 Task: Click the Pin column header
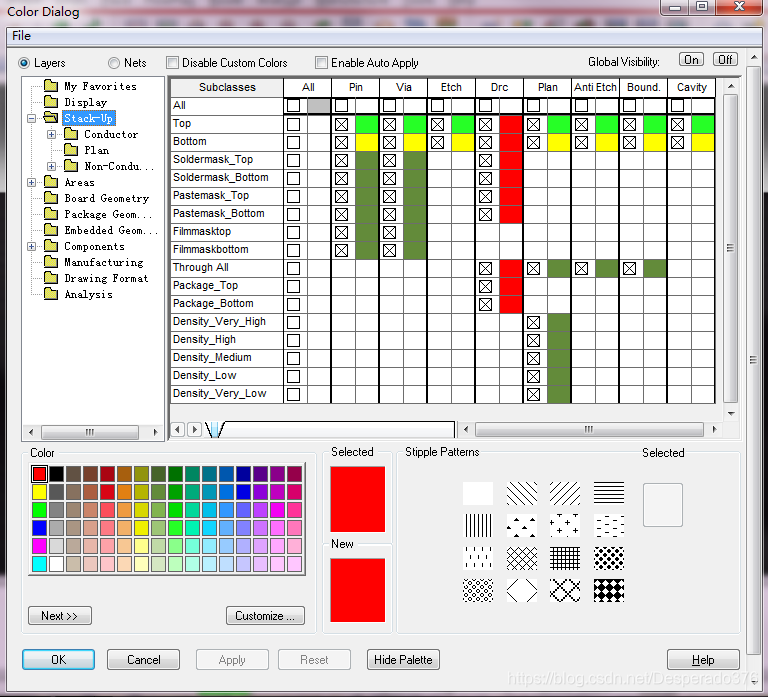(356, 87)
